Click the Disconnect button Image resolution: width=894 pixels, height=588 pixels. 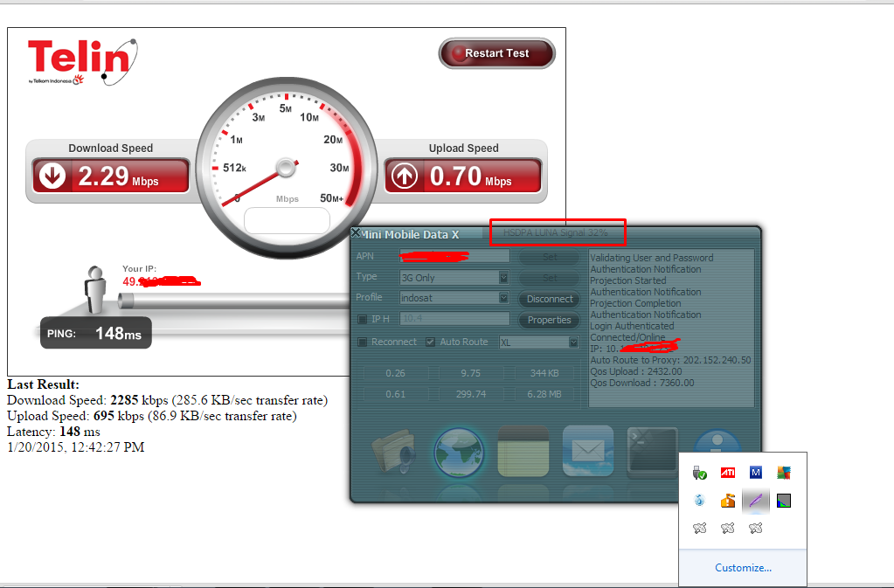click(x=549, y=299)
